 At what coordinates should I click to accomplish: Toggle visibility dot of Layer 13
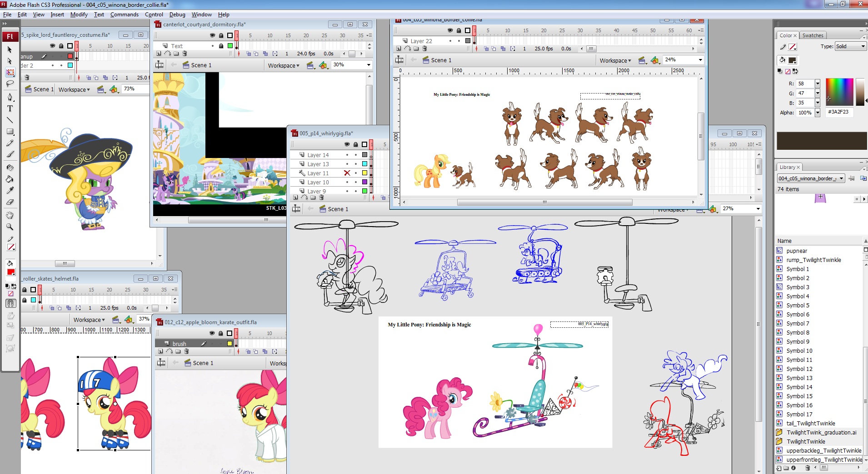click(x=347, y=164)
